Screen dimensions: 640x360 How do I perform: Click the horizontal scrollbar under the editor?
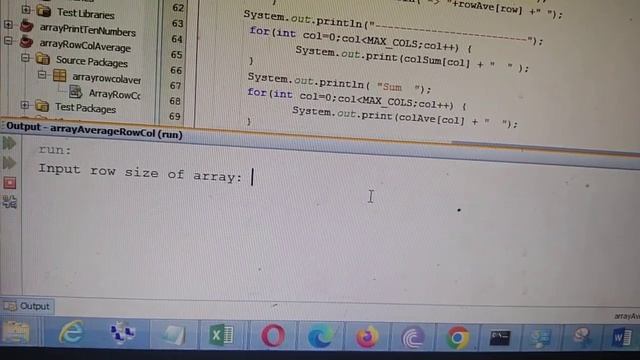click(x=545, y=147)
